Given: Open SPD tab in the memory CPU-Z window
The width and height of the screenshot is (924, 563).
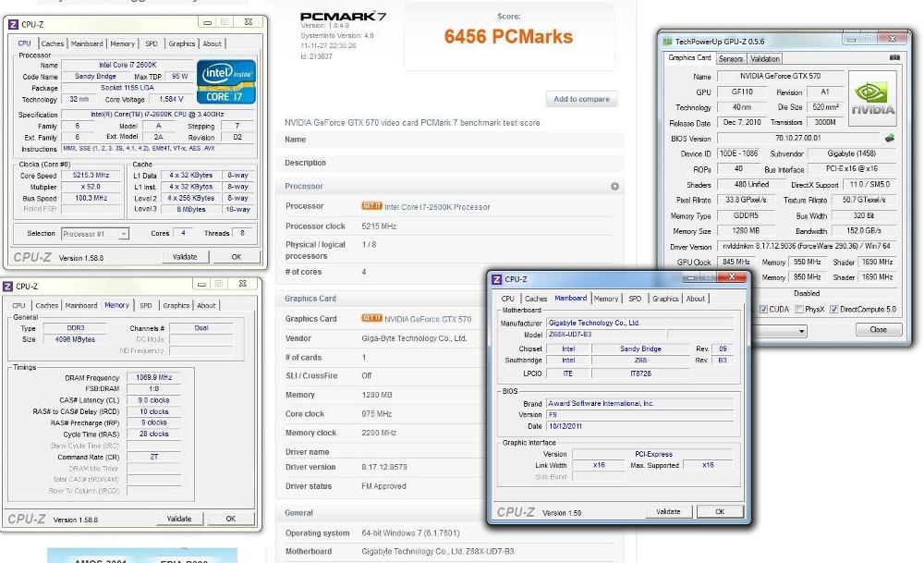Looking at the screenshot, I should (x=146, y=305).
